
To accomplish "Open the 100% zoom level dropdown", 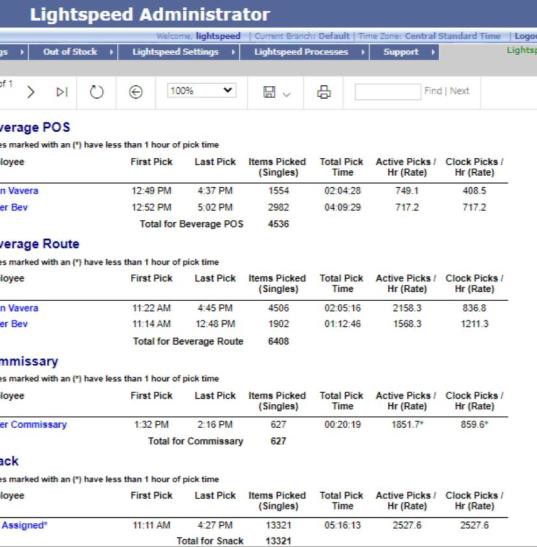I will [x=202, y=91].
